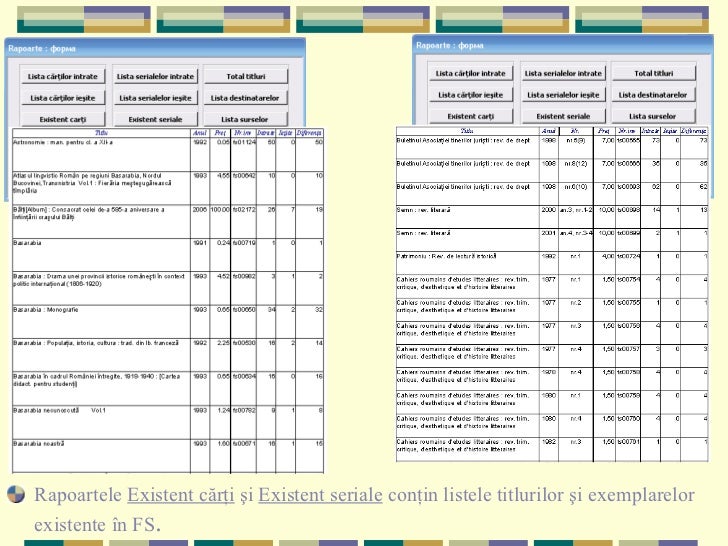
Task: Run 'Existent cărți' report in the left Rapoarte form
Action: (x=63, y=119)
